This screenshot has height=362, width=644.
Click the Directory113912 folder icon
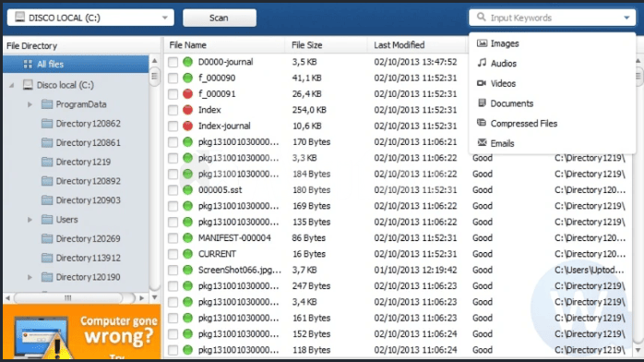coord(47,258)
